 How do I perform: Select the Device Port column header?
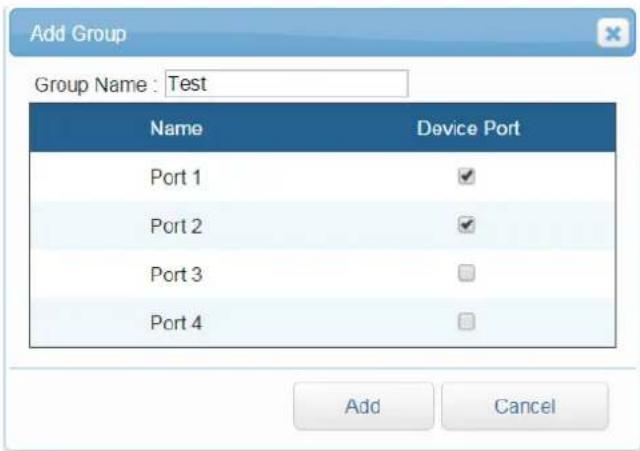coord(469,128)
